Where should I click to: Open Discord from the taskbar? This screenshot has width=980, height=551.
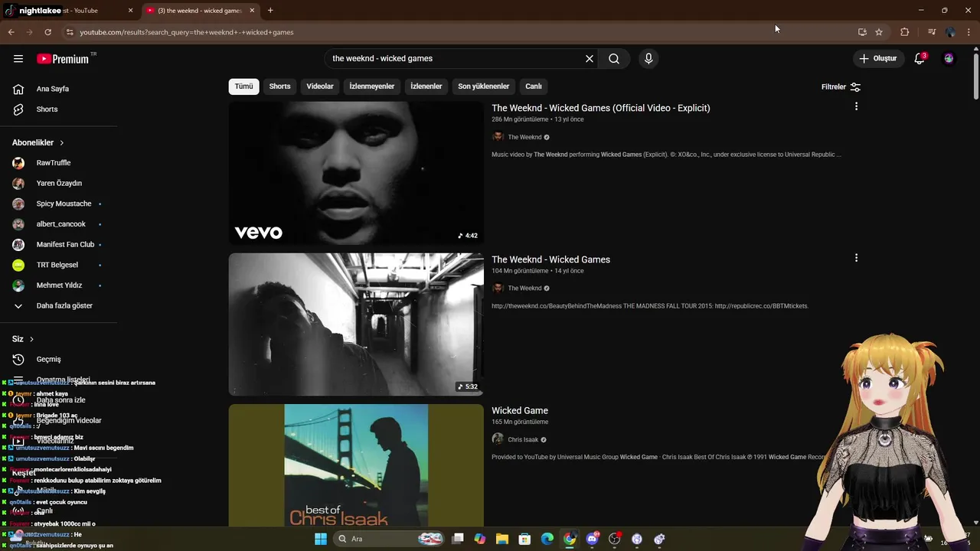[592, 539]
